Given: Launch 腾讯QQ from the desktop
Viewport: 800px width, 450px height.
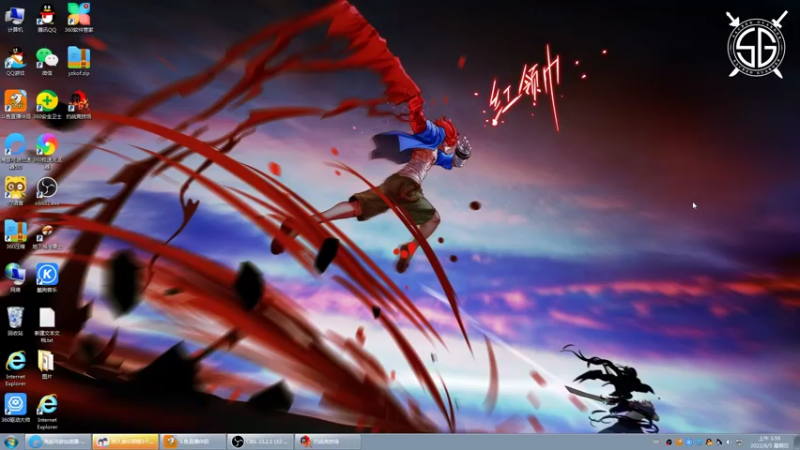Looking at the screenshot, I should 46,18.
